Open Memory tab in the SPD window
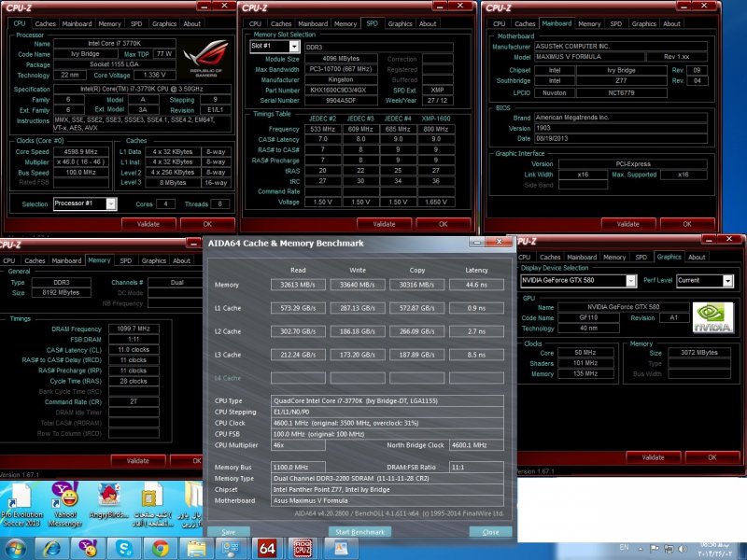 pyautogui.click(x=345, y=24)
